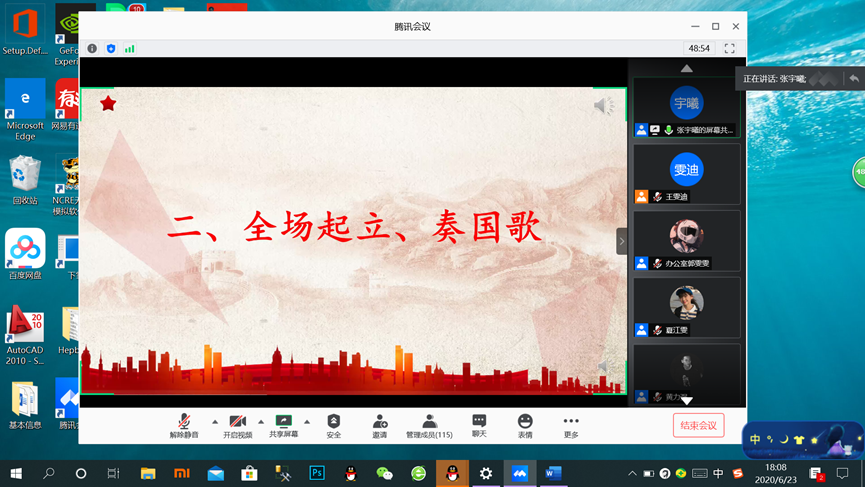This screenshot has width=865, height=487.
Task: Open the meeting info icon
Action: pyautogui.click(x=92, y=48)
